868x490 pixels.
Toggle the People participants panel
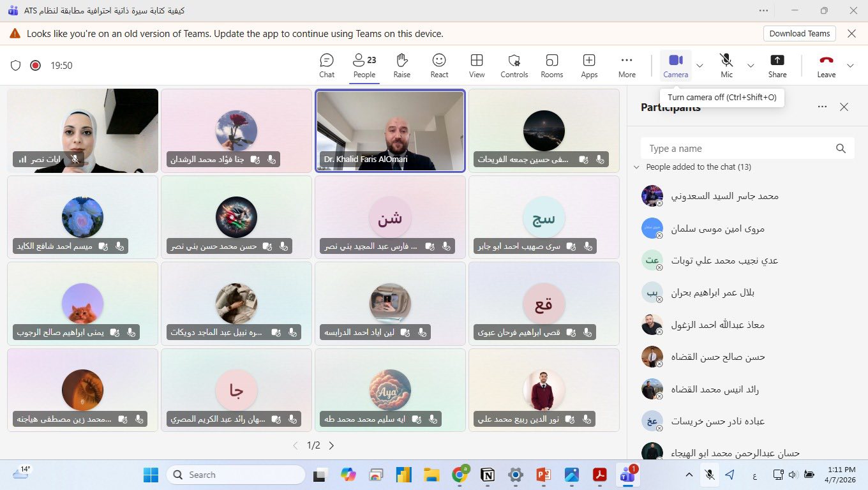pyautogui.click(x=364, y=65)
